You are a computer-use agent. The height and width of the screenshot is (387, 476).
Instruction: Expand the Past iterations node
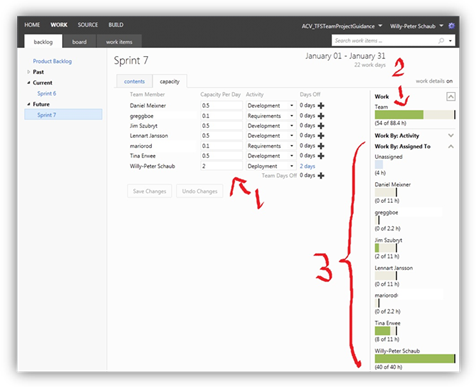29,72
